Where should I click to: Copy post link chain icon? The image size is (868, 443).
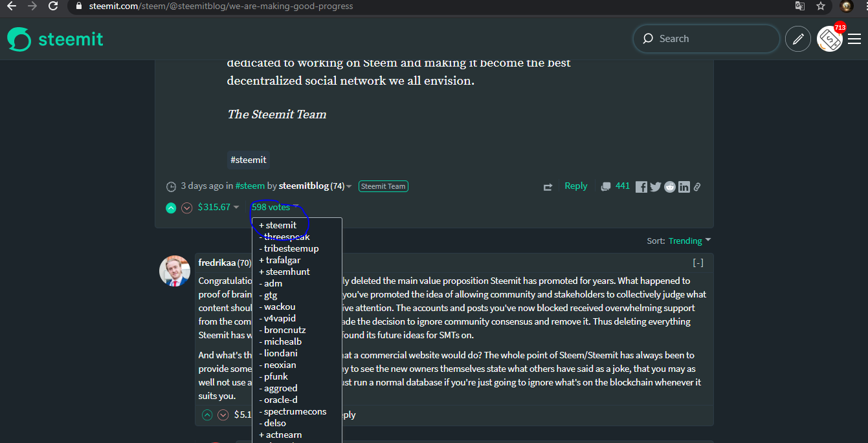pyautogui.click(x=697, y=187)
